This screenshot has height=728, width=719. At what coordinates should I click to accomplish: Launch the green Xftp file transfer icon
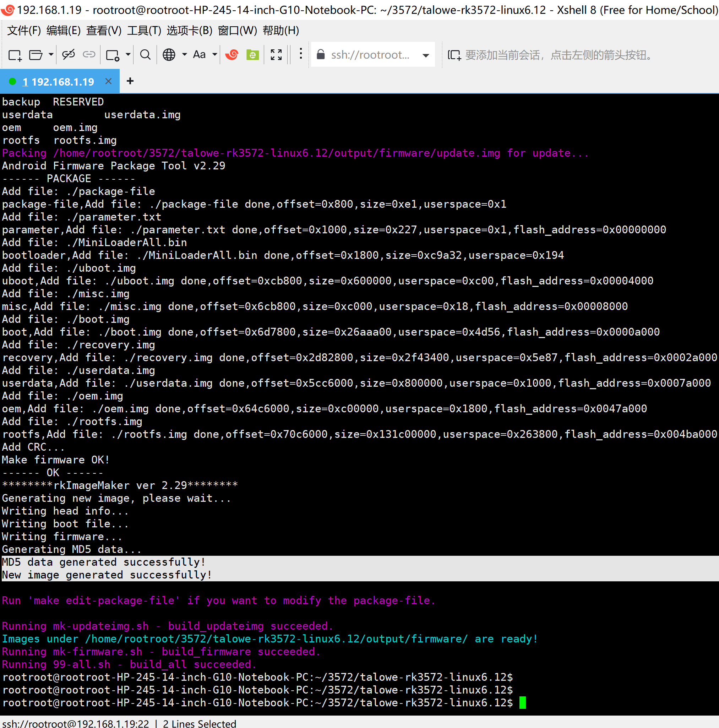click(x=252, y=55)
